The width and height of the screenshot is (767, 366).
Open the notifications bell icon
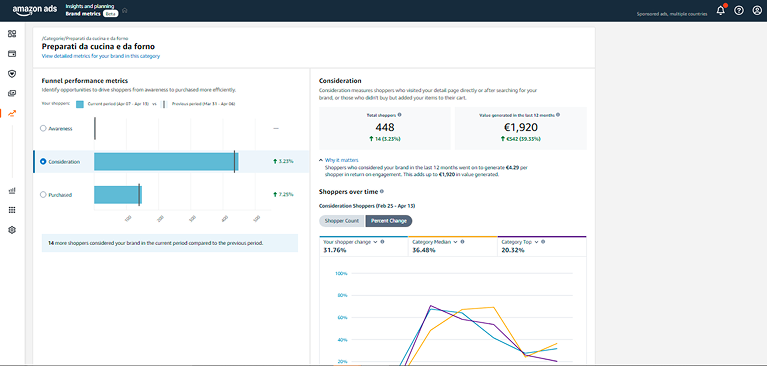(721, 11)
